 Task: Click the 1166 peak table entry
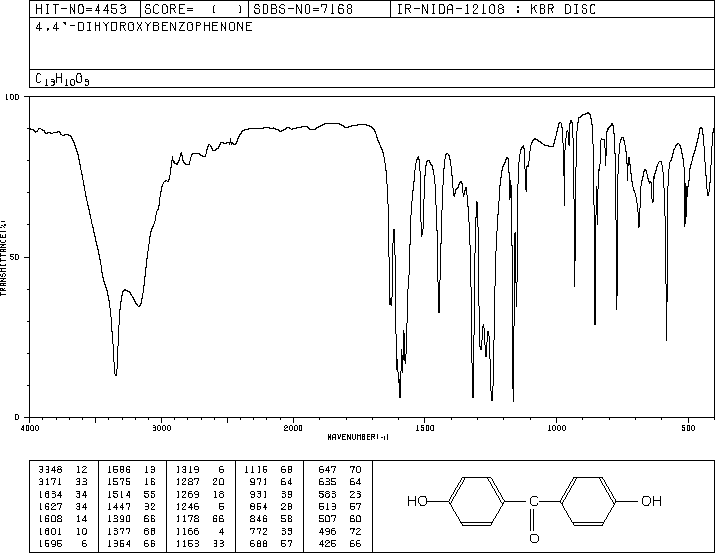[x=200, y=532]
